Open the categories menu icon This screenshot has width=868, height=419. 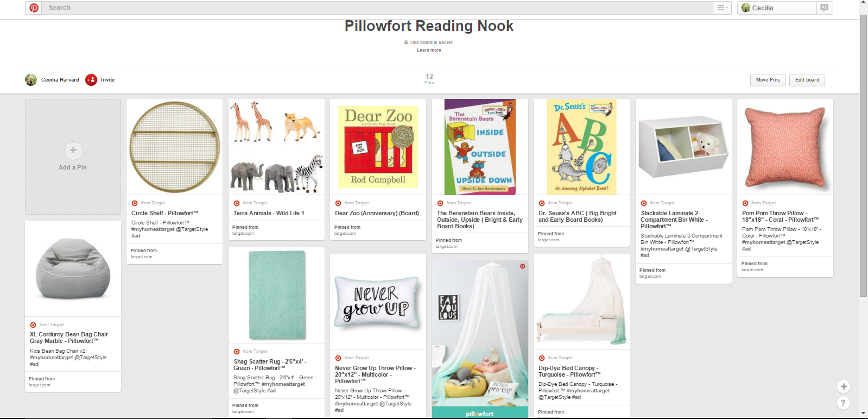(x=722, y=8)
